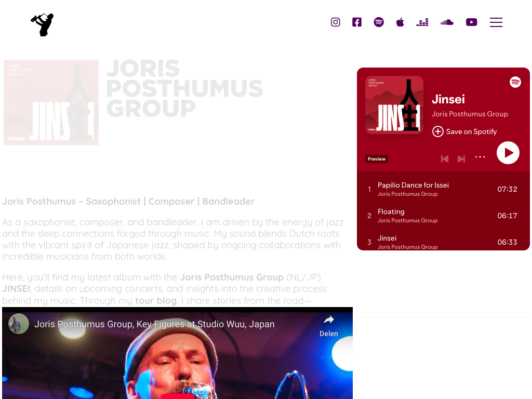Follow the tour blog link
This screenshot has width=532, height=399.
click(156, 301)
